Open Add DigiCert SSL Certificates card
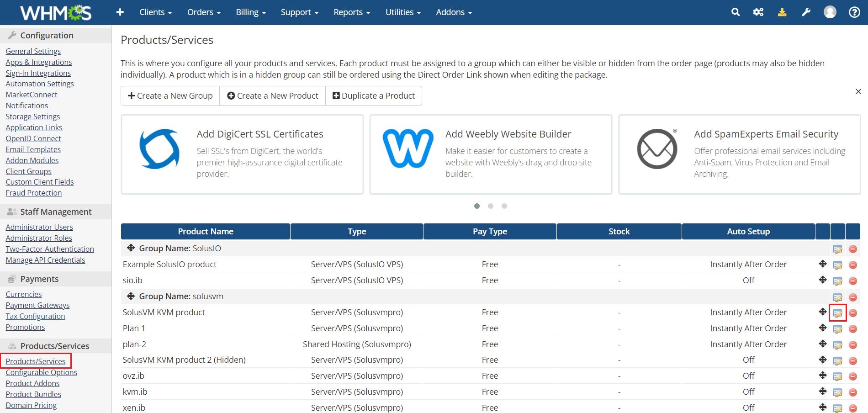Image resolution: width=868 pixels, height=413 pixels. [x=242, y=154]
